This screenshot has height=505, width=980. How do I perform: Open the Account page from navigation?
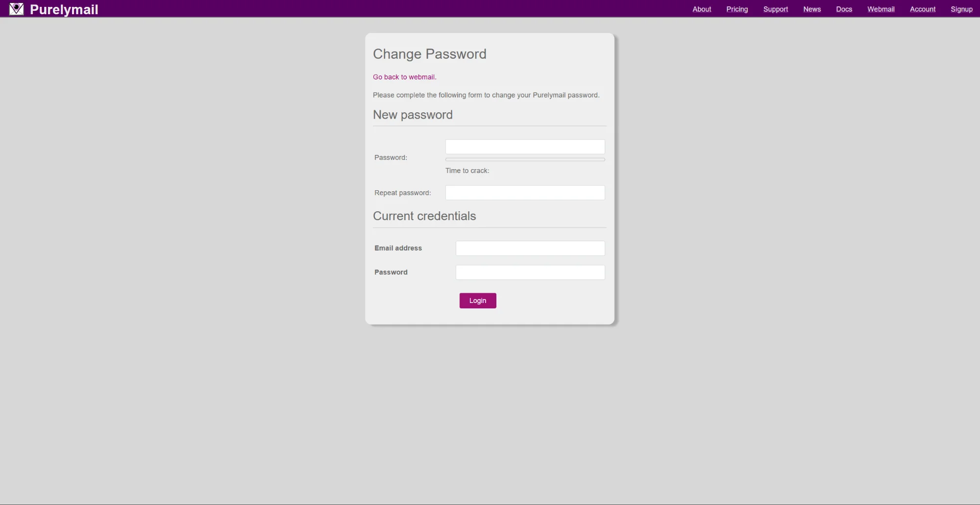click(x=922, y=9)
